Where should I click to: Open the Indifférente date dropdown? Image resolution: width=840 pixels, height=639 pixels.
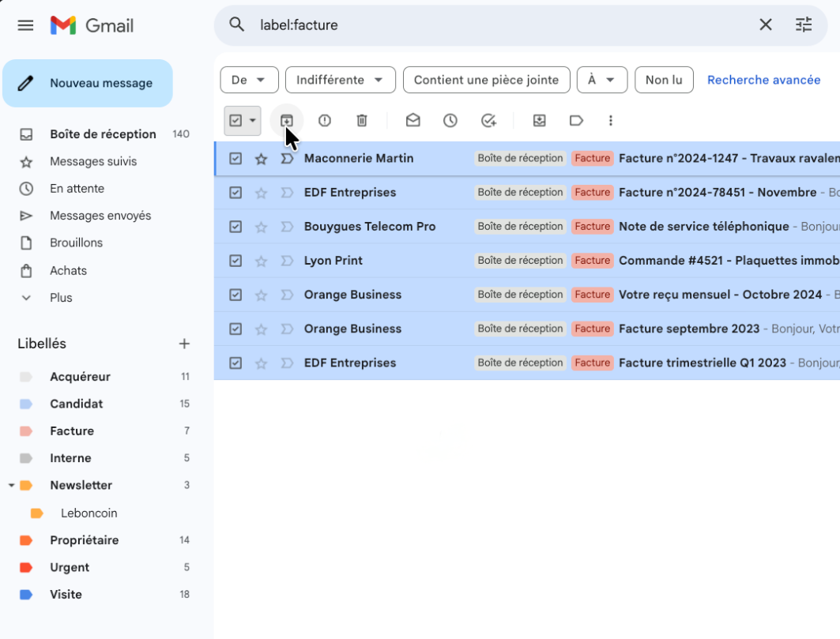tap(340, 80)
